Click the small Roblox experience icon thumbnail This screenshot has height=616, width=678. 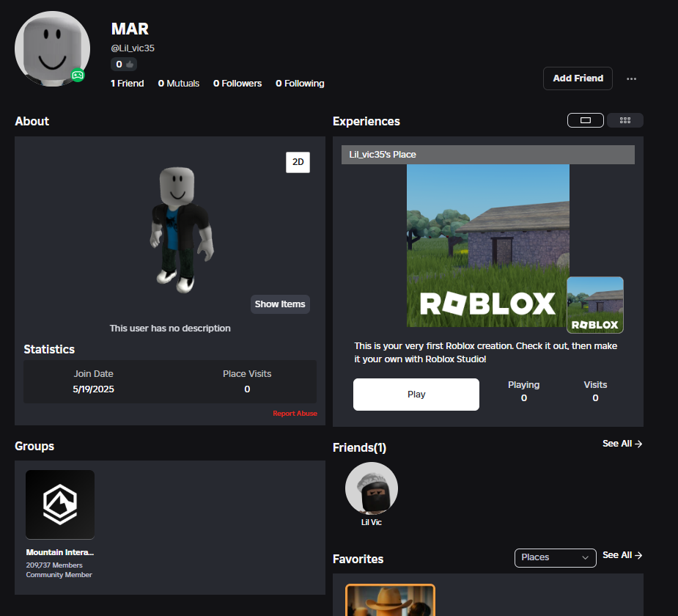(595, 305)
